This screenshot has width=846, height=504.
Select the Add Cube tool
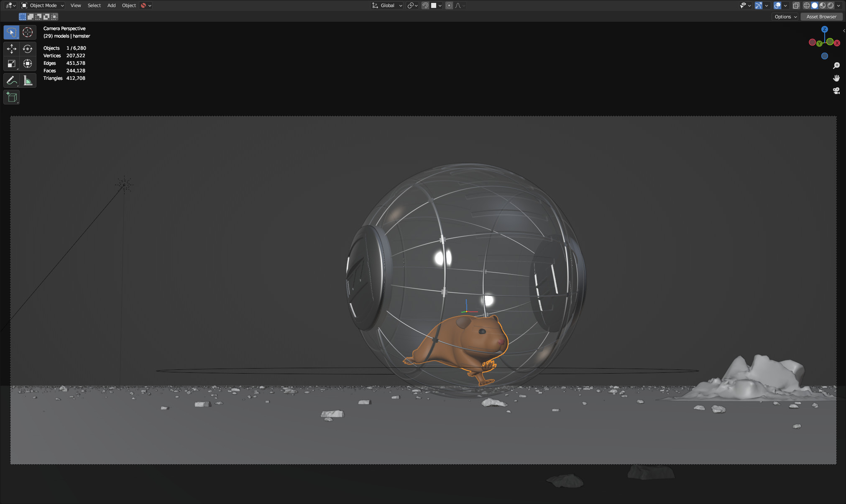(11, 97)
